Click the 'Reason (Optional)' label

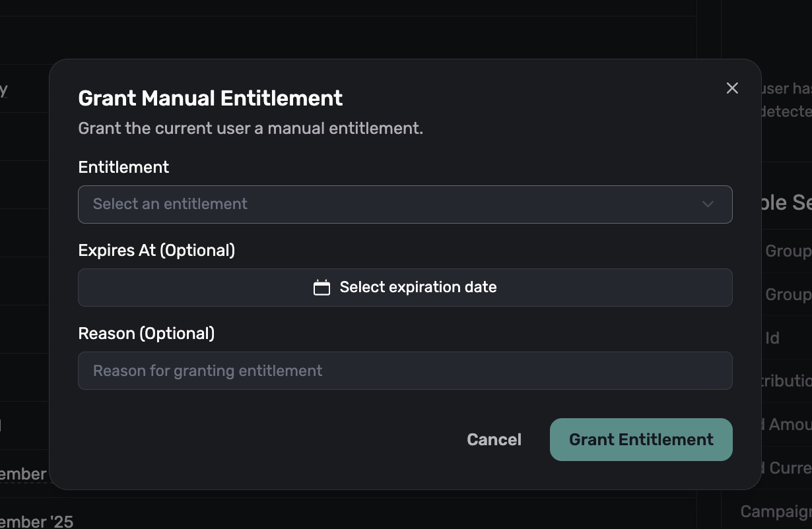click(146, 334)
